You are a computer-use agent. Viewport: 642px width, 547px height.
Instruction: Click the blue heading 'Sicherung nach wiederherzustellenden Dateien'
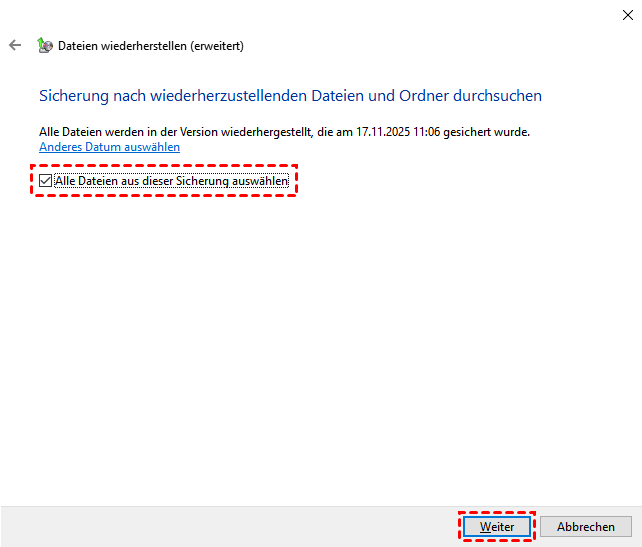click(200, 96)
